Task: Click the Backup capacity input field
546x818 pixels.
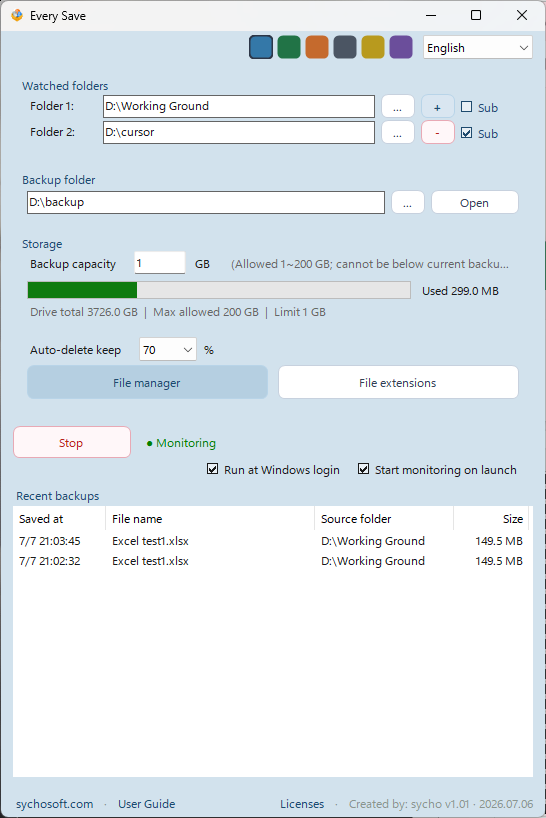Action: [x=160, y=263]
